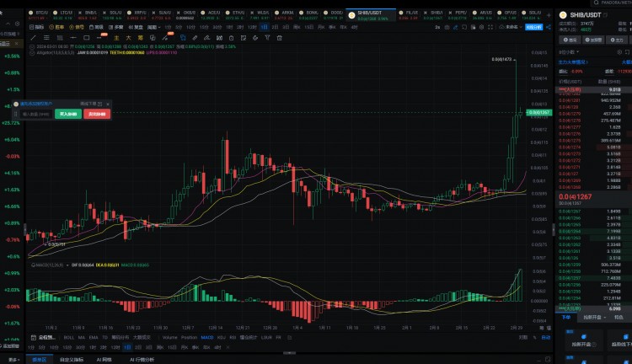The width and height of the screenshot is (632, 364).
Task: Toggle the Alligator indicator visibility checkbox
Action: point(32,53)
